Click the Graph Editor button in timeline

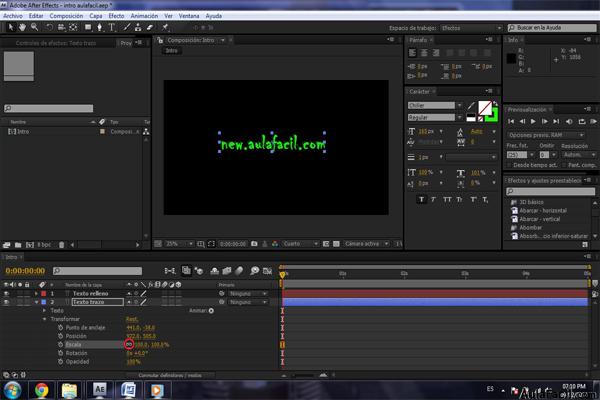click(267, 271)
